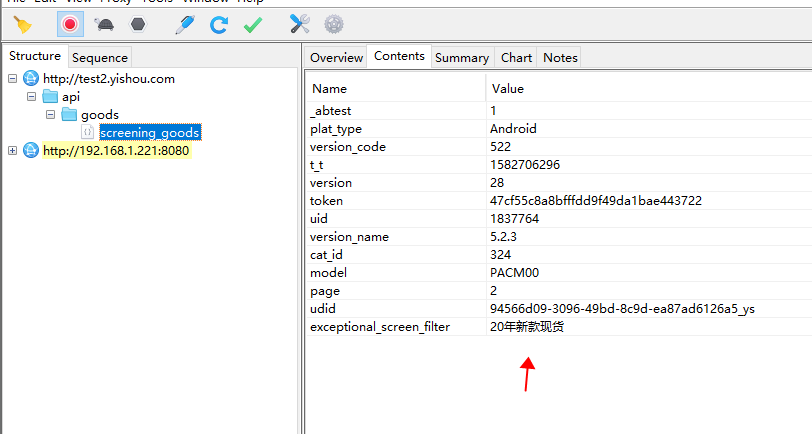Select the goods folder in the tree
812x434 pixels.
click(100, 114)
